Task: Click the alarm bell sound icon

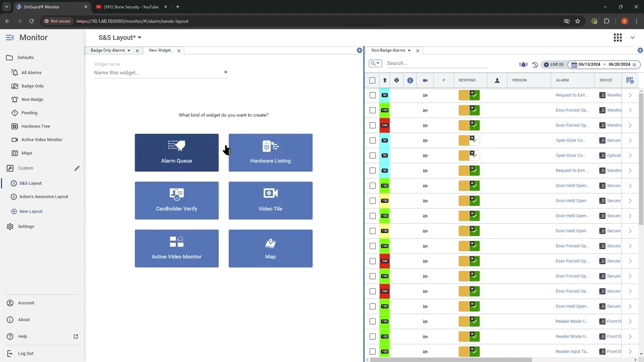Action: pos(523,64)
